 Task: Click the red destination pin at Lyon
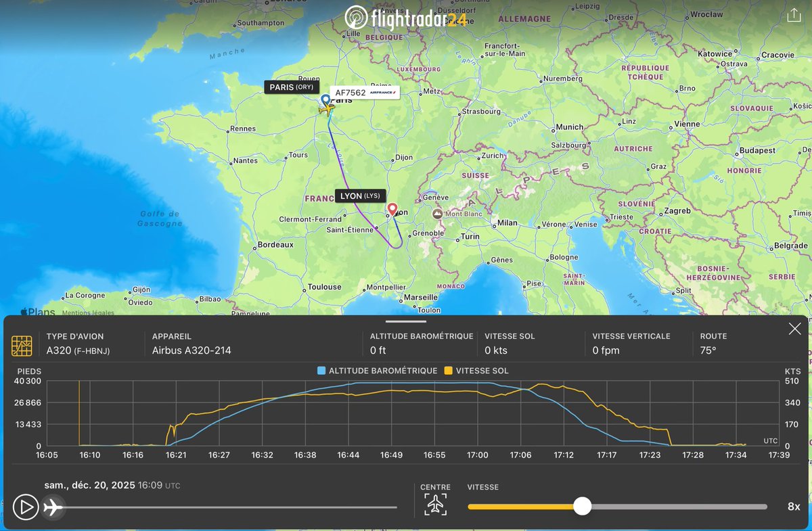[x=392, y=210]
